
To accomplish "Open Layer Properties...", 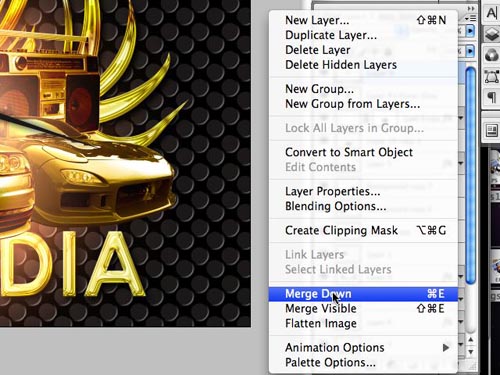I will (363, 191).
